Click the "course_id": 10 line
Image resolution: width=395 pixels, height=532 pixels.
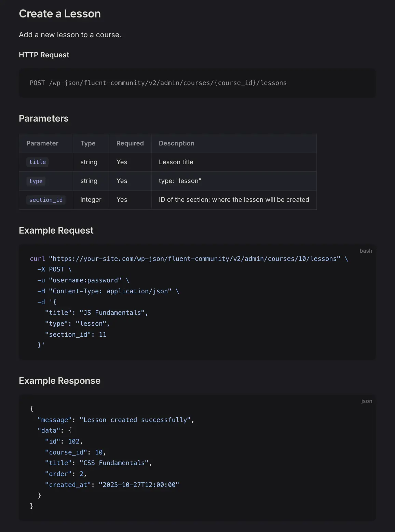[x=76, y=452]
